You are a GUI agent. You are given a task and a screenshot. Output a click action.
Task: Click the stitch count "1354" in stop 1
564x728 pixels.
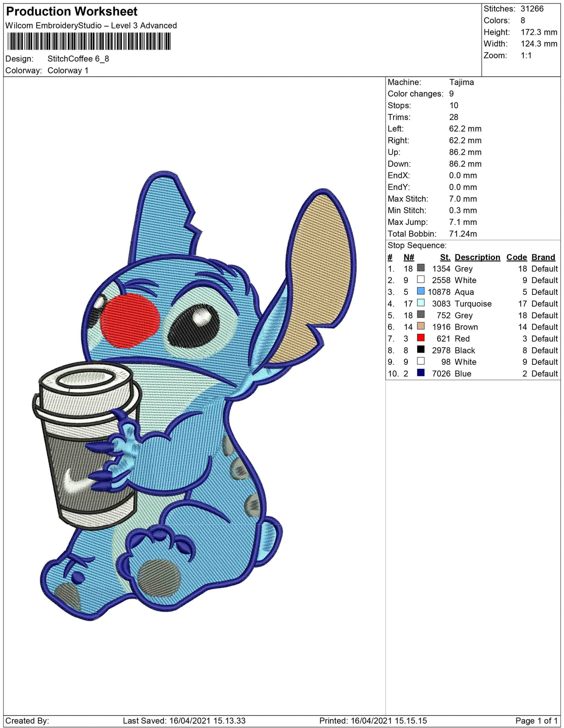point(441,269)
